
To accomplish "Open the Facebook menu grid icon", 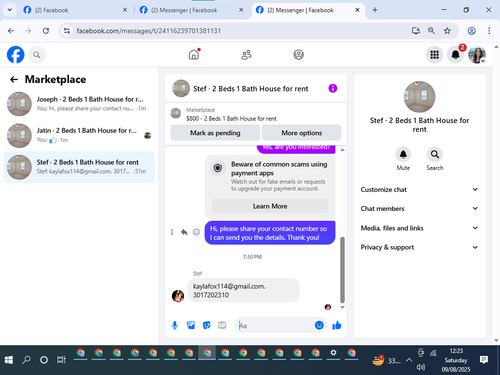I will pos(434,55).
